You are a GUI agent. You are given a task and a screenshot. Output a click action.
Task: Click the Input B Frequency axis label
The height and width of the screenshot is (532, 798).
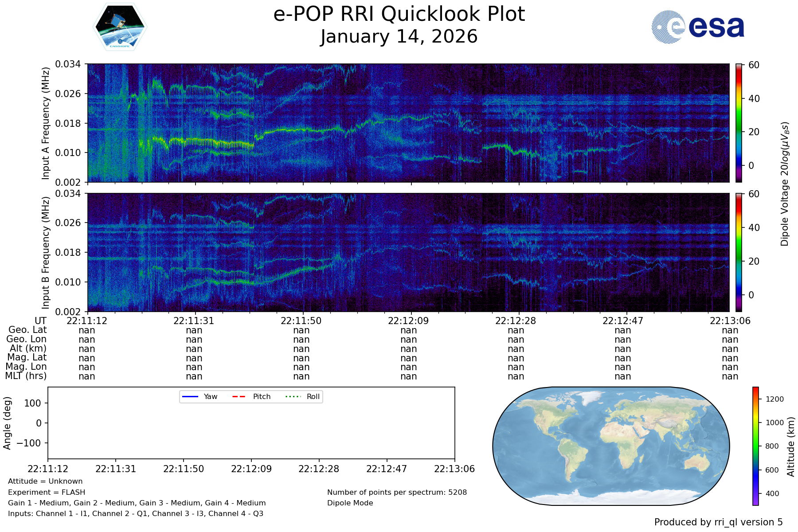pos(46,253)
